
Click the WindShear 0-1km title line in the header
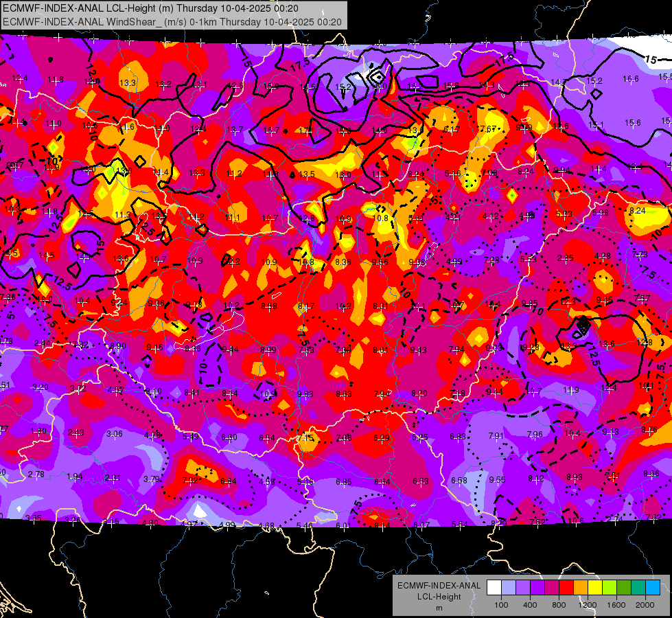[x=172, y=22]
